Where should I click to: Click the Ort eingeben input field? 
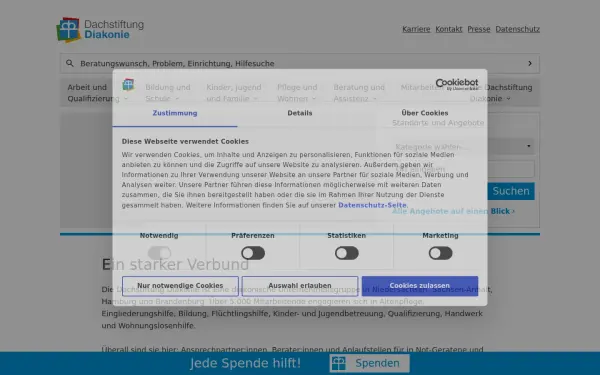463,169
